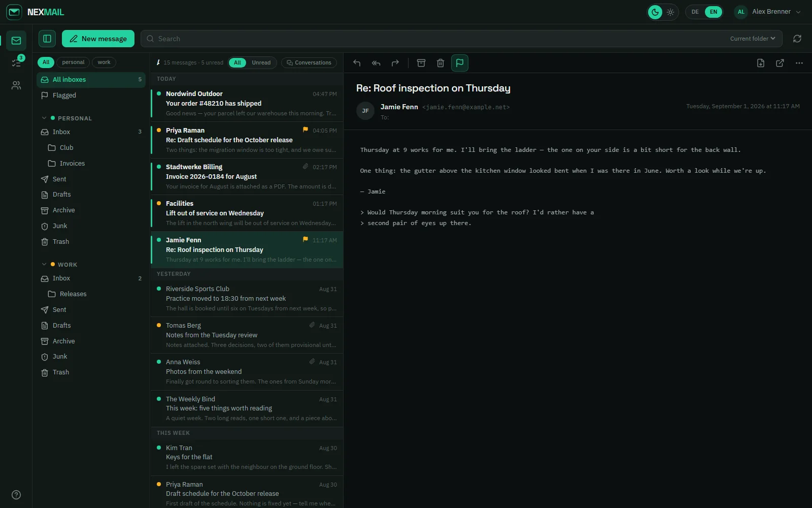Open the mail view in the left rail
The width and height of the screenshot is (812, 508).
click(x=16, y=41)
